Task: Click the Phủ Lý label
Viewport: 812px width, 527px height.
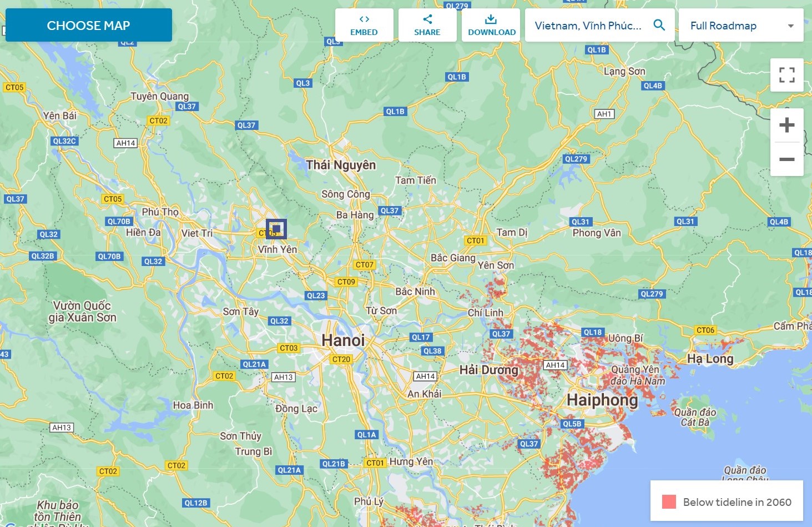Action: pos(369,501)
